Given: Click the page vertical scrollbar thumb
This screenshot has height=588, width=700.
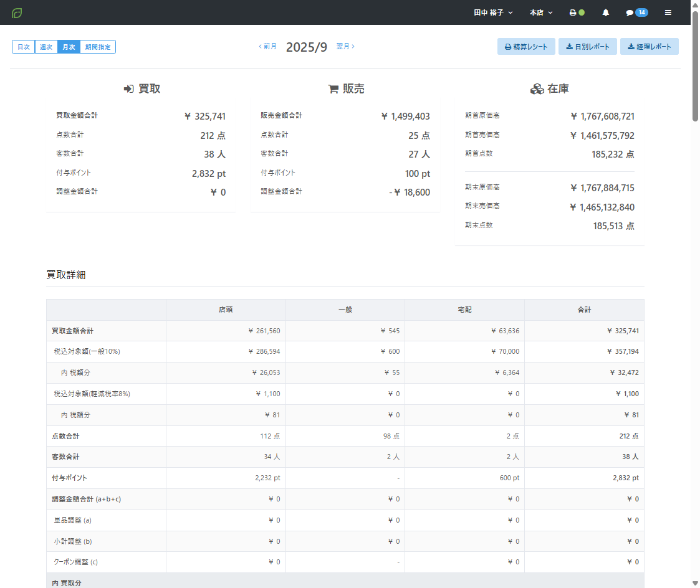Looking at the screenshot, I should (695, 62).
